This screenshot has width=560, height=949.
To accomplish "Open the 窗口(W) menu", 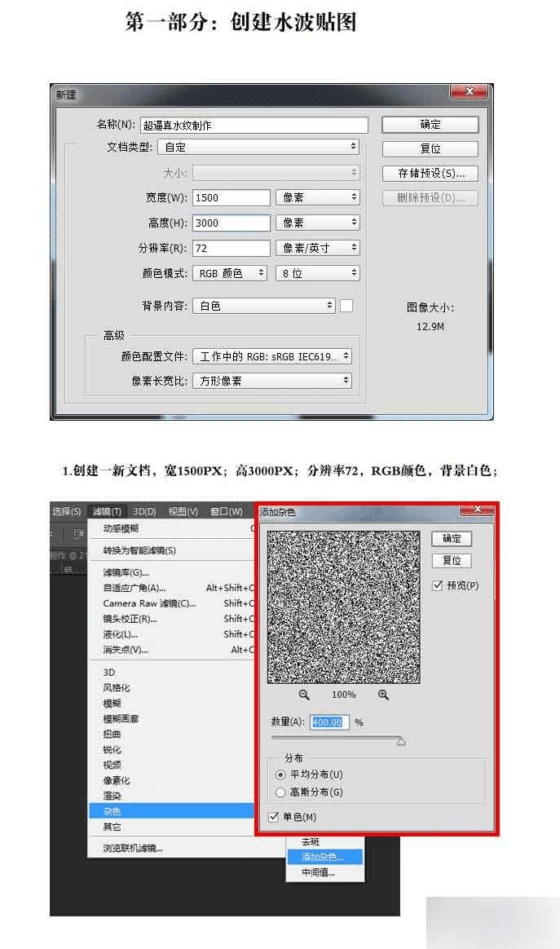I will (227, 511).
